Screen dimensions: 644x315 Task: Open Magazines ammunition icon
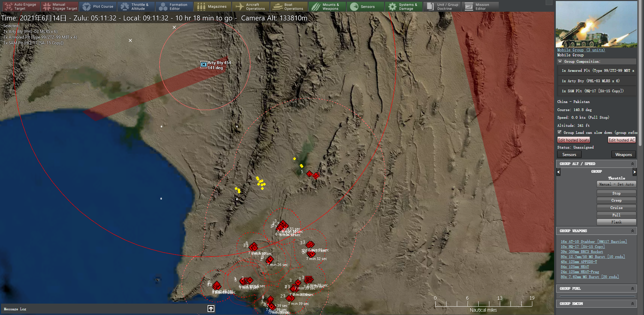point(201,6)
